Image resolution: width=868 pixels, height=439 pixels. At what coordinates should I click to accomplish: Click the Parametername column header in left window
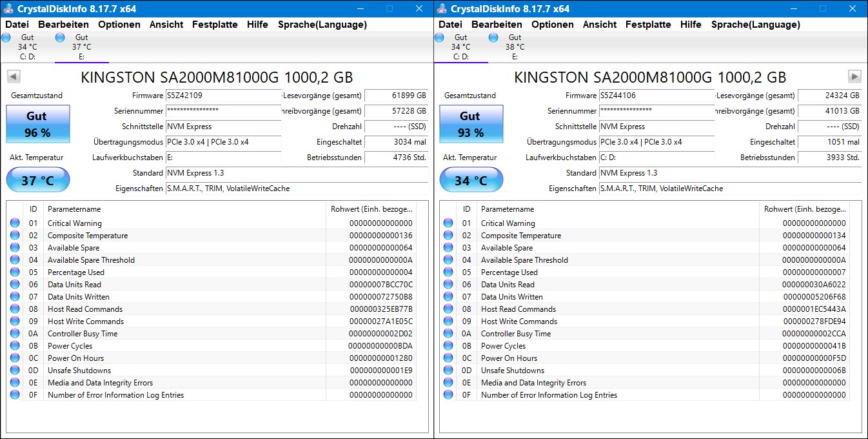[185, 209]
